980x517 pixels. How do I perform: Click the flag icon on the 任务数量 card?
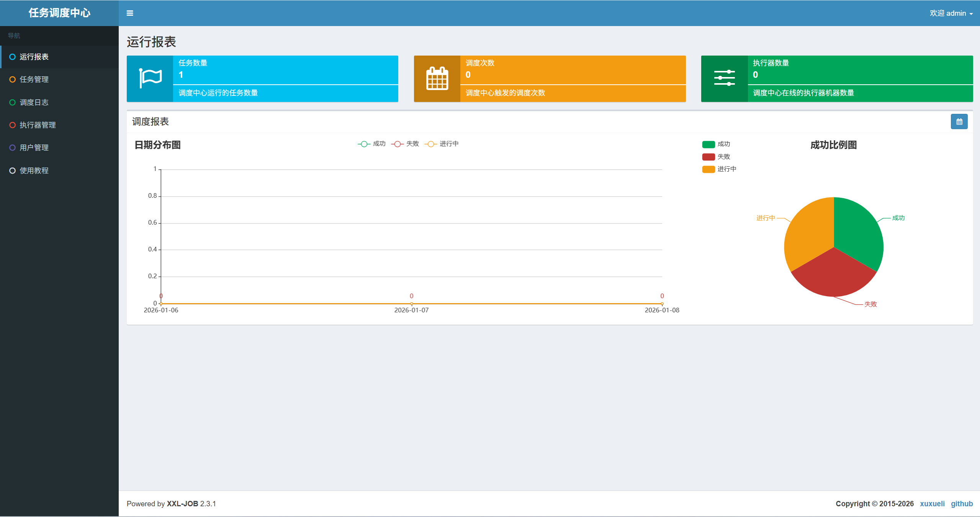(x=150, y=79)
